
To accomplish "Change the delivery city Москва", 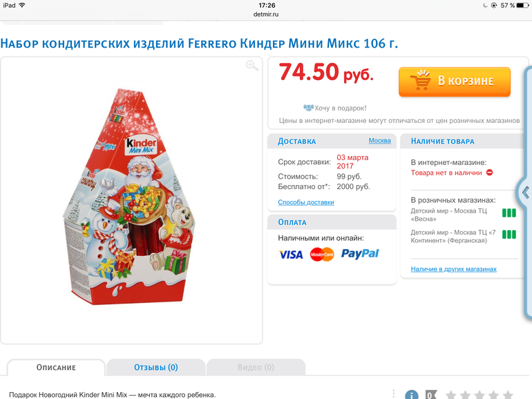I will click(380, 140).
